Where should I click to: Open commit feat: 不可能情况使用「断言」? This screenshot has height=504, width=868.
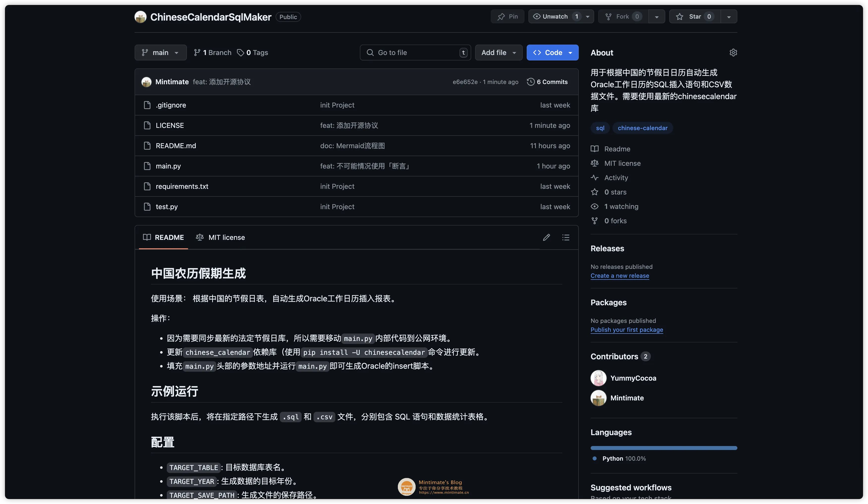point(365,166)
